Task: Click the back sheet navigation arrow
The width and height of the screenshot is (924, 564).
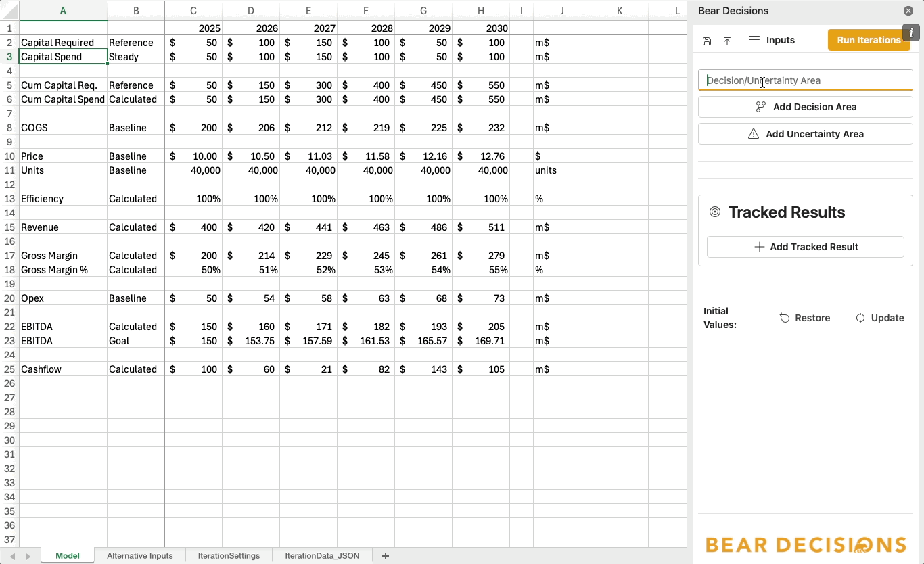Action: (12, 555)
